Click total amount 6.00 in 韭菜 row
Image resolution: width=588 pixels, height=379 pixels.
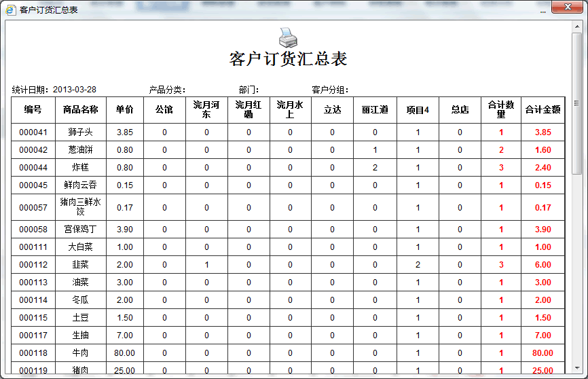point(543,264)
